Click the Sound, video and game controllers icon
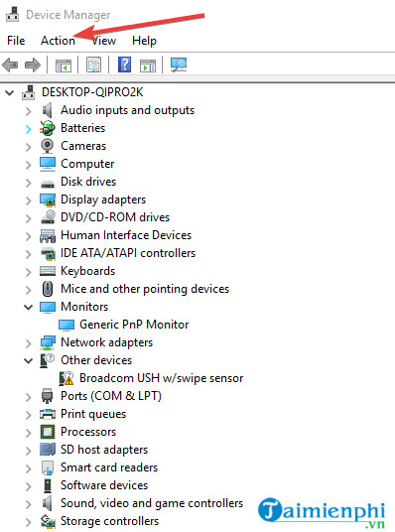 point(48,503)
